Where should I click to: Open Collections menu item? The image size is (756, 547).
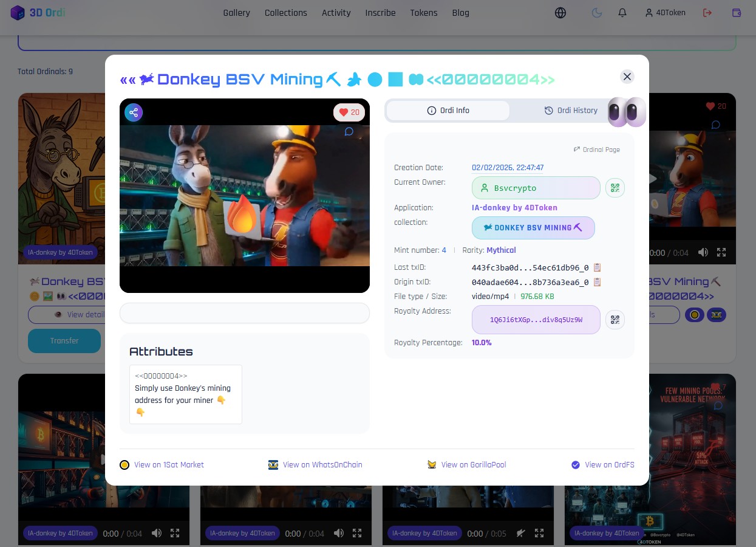pyautogui.click(x=286, y=13)
